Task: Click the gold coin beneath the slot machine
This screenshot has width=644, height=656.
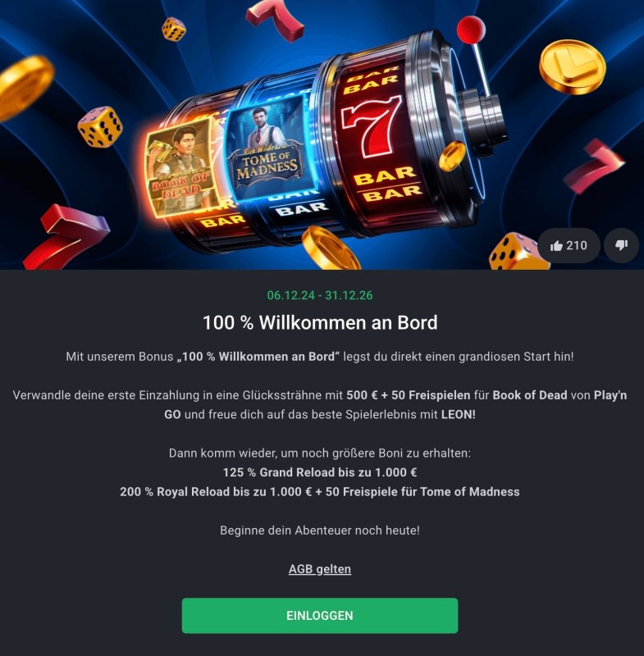Action: [330, 248]
